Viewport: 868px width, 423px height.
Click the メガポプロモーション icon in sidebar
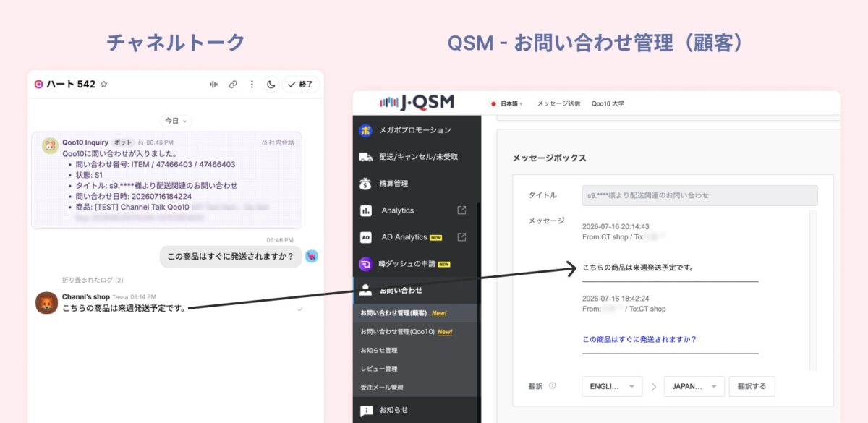tap(366, 130)
